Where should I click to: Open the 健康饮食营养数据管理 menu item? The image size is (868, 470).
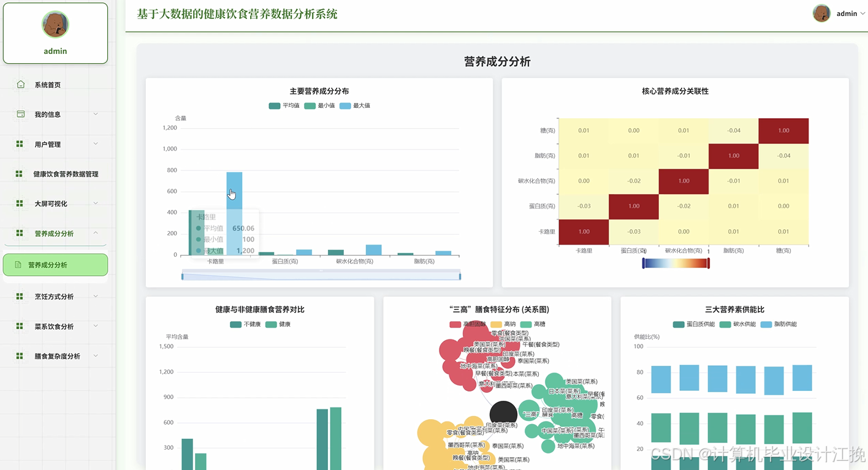(x=55, y=174)
